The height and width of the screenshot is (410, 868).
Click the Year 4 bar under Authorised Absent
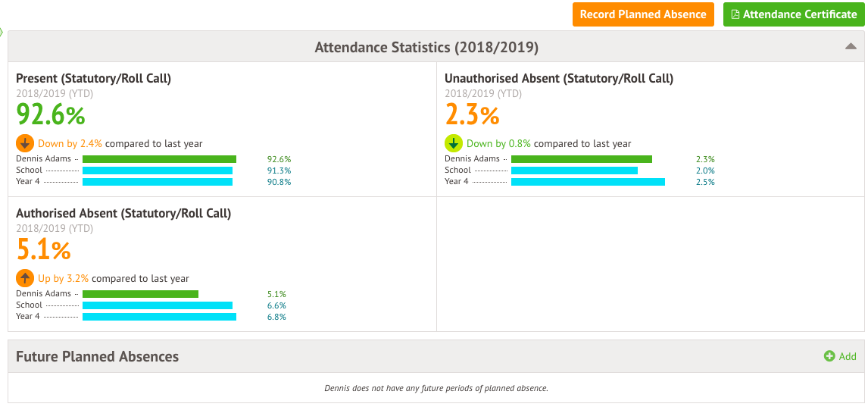tap(159, 317)
